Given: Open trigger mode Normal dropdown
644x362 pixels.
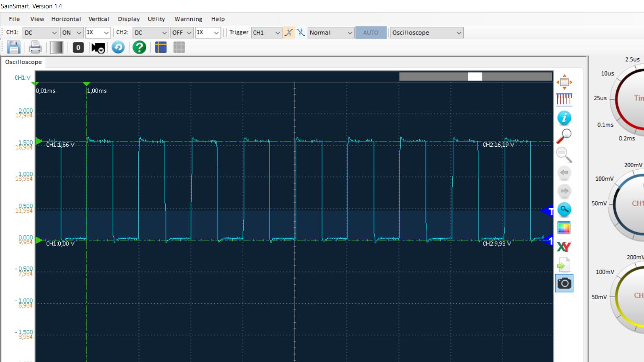Looking at the screenshot, I should tap(331, 32).
